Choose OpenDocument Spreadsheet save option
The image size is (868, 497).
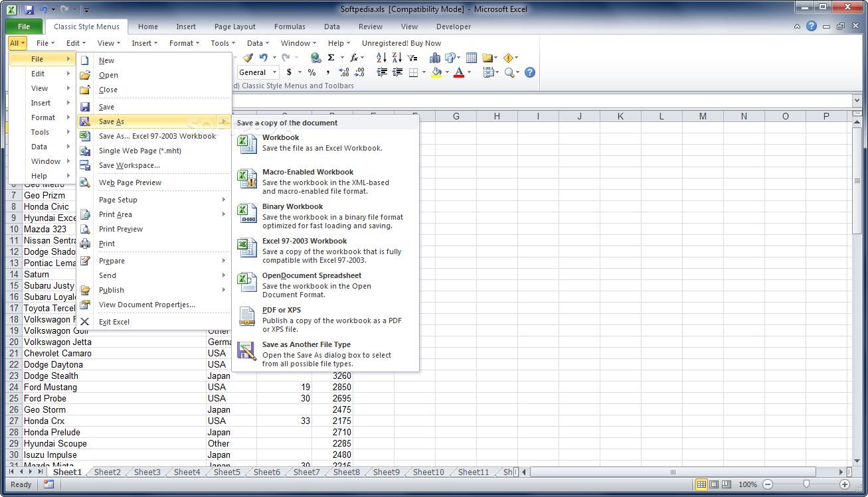(325, 285)
